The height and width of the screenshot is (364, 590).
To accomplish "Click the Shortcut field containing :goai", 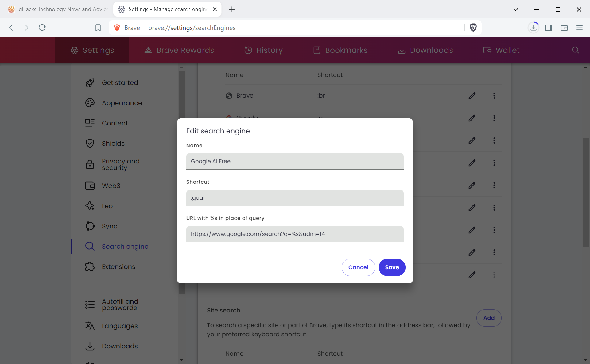I will 295,198.
